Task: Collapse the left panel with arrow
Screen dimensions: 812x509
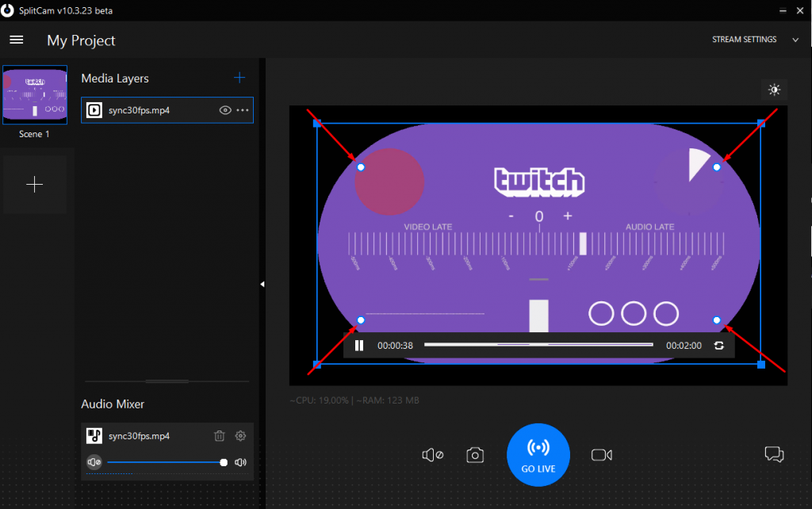Action: click(262, 284)
